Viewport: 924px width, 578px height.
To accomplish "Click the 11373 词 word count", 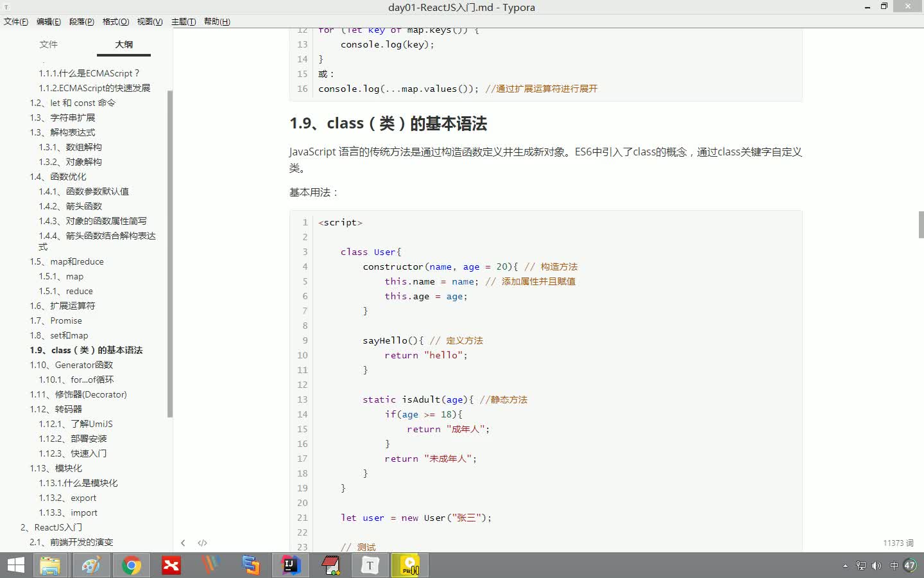I will pyautogui.click(x=898, y=543).
